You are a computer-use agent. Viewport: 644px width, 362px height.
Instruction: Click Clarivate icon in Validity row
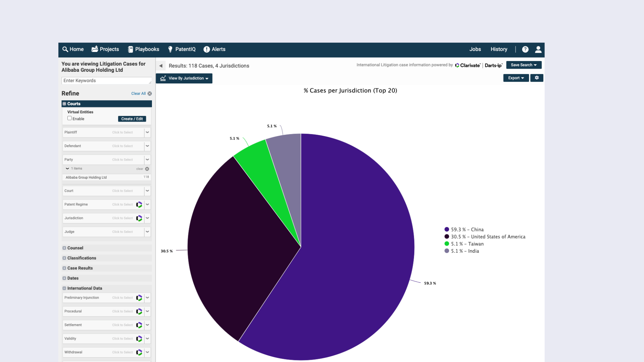pyautogui.click(x=139, y=339)
